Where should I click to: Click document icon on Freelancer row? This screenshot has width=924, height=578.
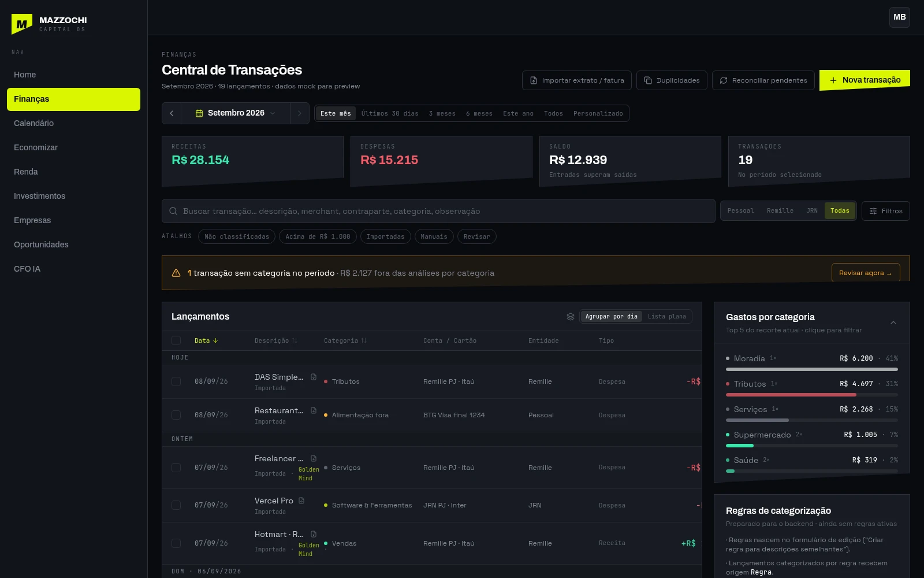[x=314, y=458]
